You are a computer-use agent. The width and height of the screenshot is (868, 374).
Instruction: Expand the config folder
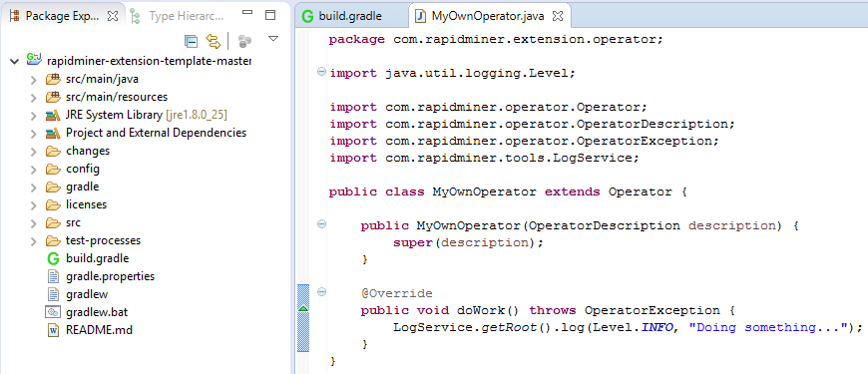point(33,170)
